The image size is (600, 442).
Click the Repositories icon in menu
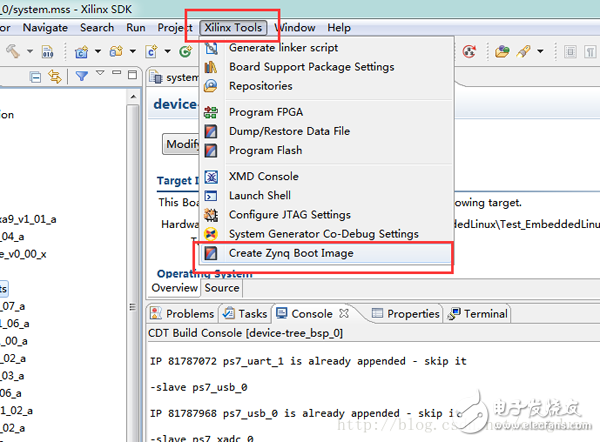point(211,86)
